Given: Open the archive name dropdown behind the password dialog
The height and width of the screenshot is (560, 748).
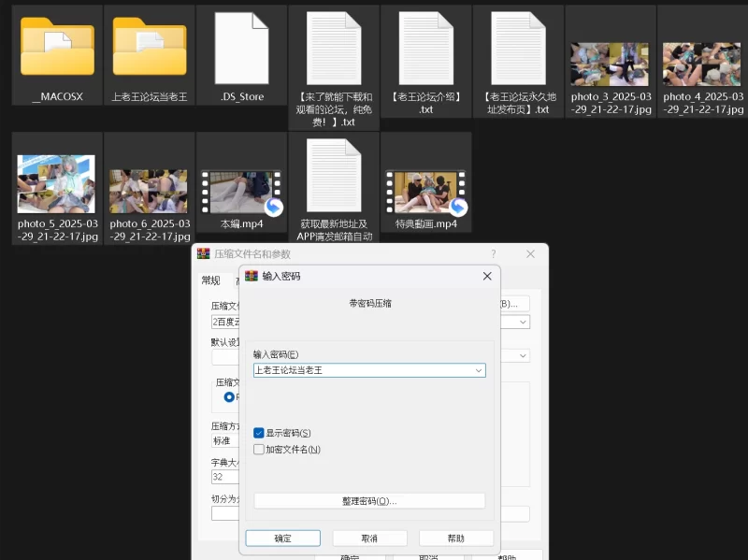Looking at the screenshot, I should coord(523,322).
